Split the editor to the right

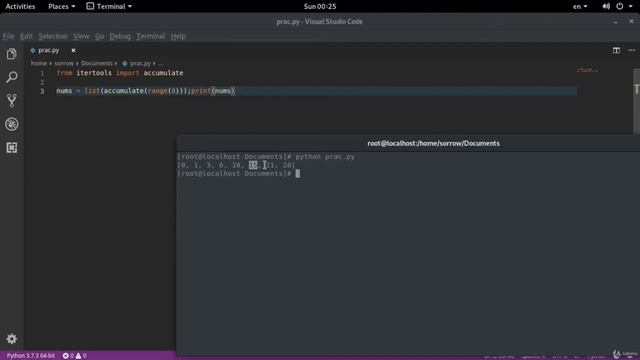[616, 50]
